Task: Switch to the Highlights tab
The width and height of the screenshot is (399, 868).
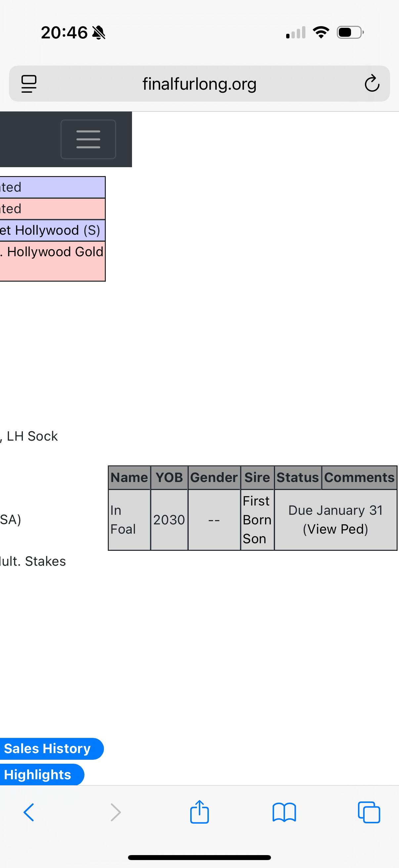Action: click(38, 774)
